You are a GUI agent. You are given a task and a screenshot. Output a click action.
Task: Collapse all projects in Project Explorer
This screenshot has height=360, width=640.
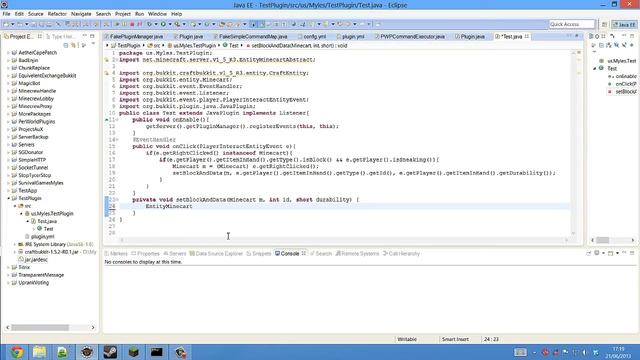point(66,45)
